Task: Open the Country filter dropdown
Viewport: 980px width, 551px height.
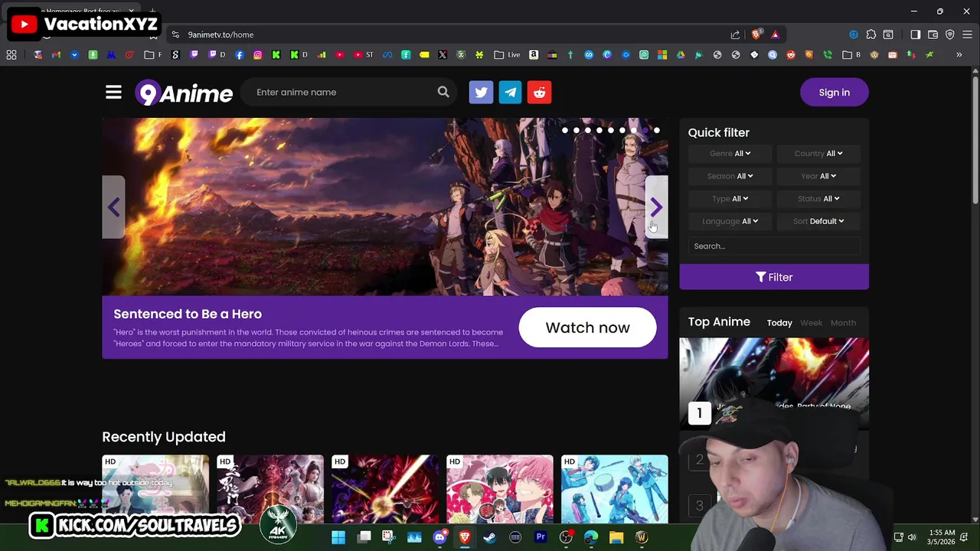Action: pos(818,153)
